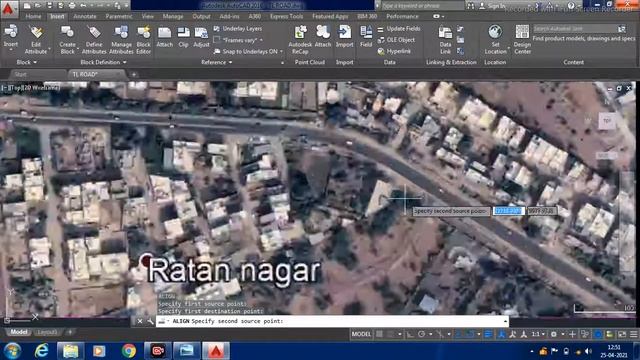
Task: Expand the command line history arrow
Action: pos(505,321)
